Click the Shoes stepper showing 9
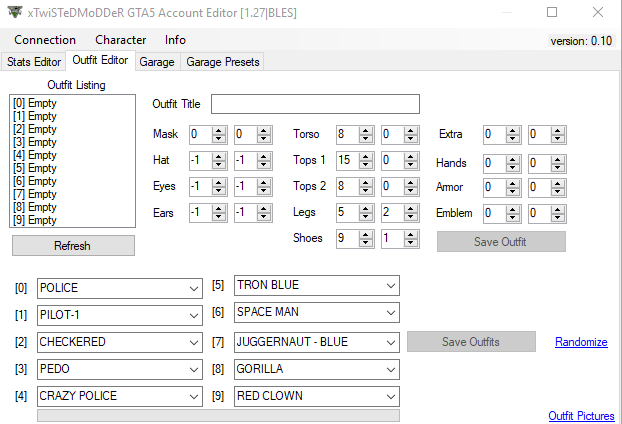The height and width of the screenshot is (424, 622). [355, 239]
